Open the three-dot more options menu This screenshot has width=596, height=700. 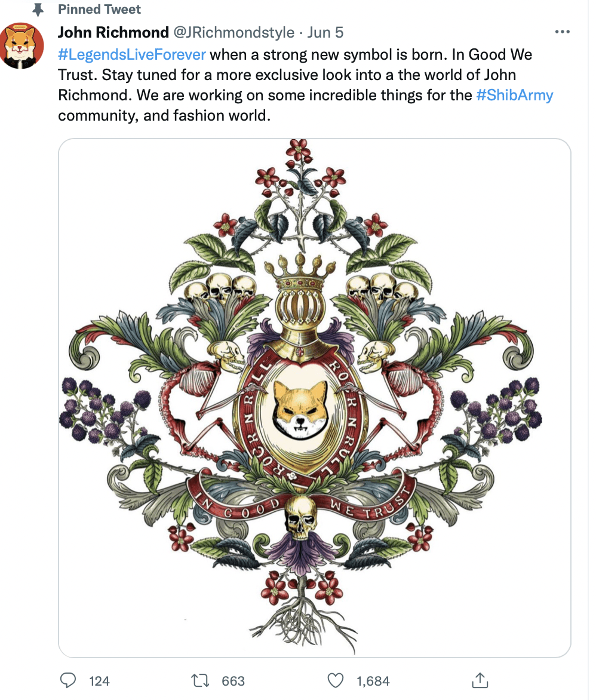[x=562, y=32]
